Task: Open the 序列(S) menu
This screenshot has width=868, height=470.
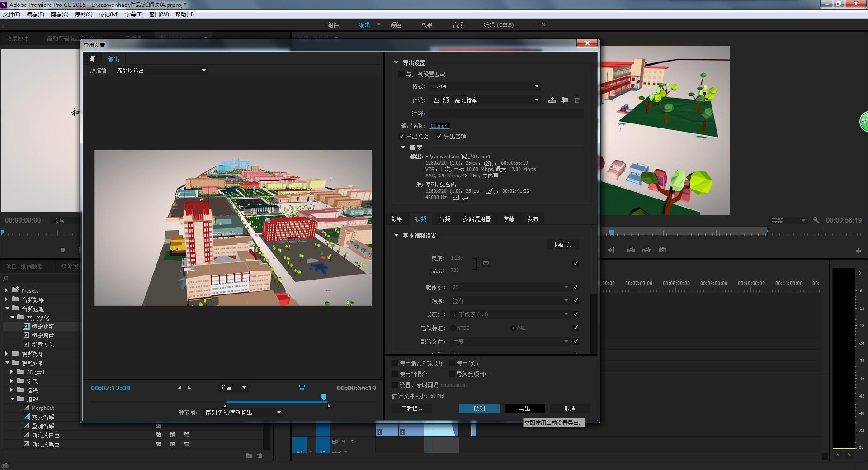Action: tap(83, 14)
